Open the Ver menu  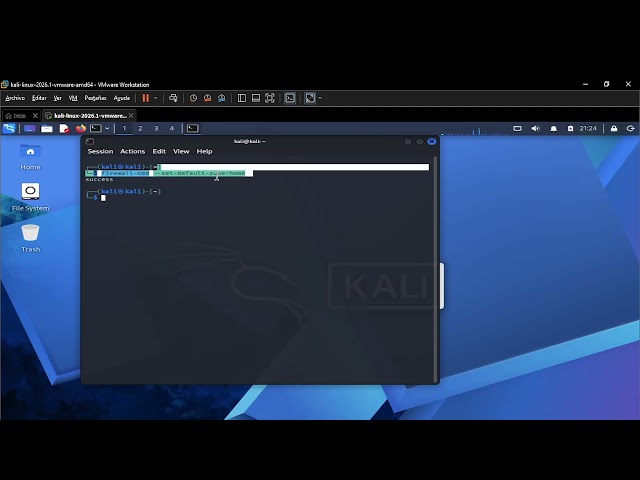pyautogui.click(x=58, y=98)
